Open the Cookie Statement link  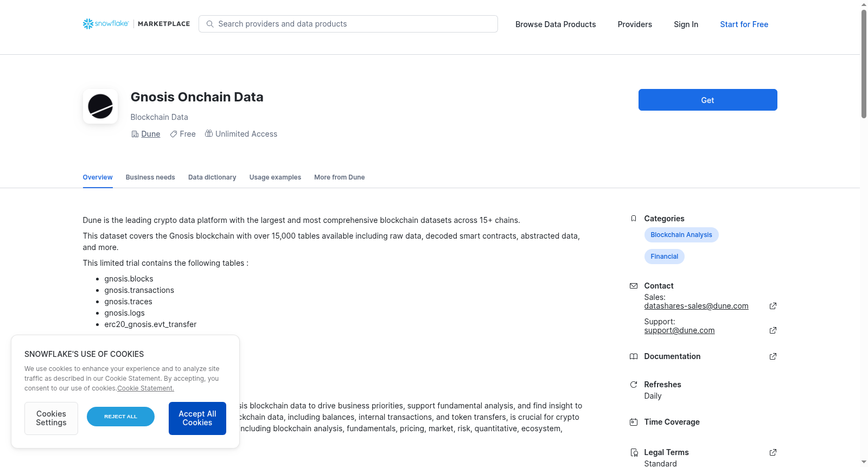coord(145,388)
